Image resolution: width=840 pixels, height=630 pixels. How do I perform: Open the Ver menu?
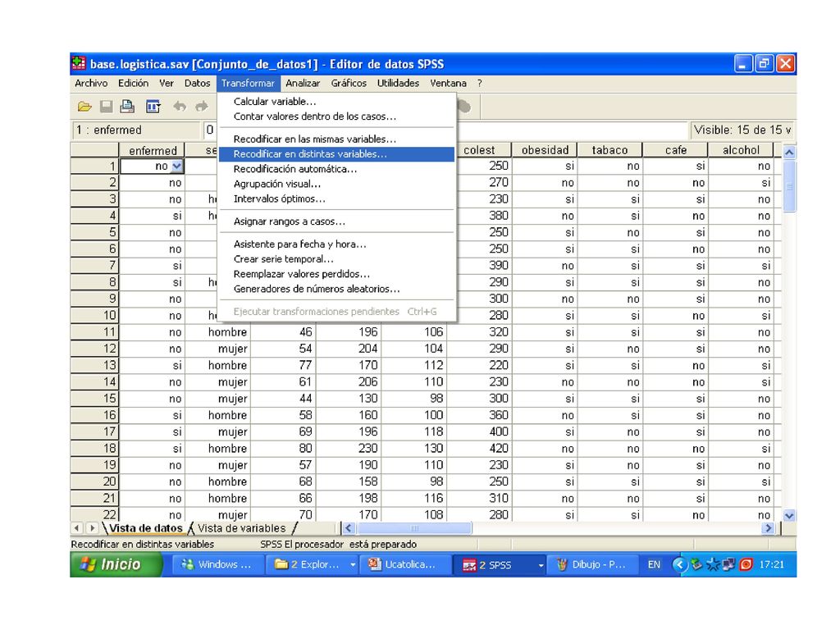coord(167,83)
